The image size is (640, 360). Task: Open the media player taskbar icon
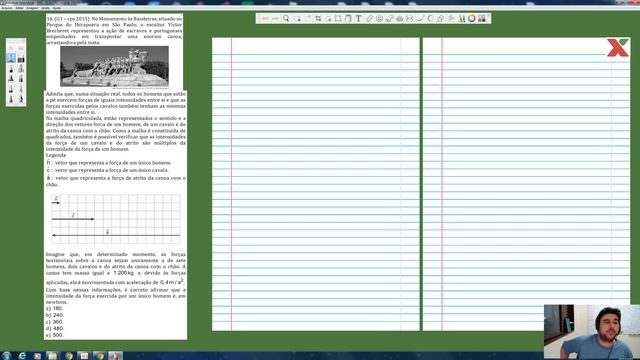coord(37,356)
